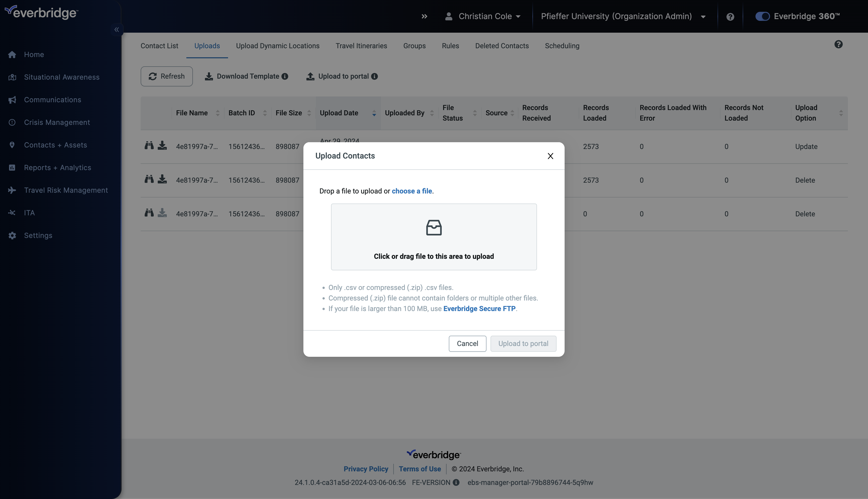Select the Travel Itineraries tab
868x499 pixels.
(361, 45)
